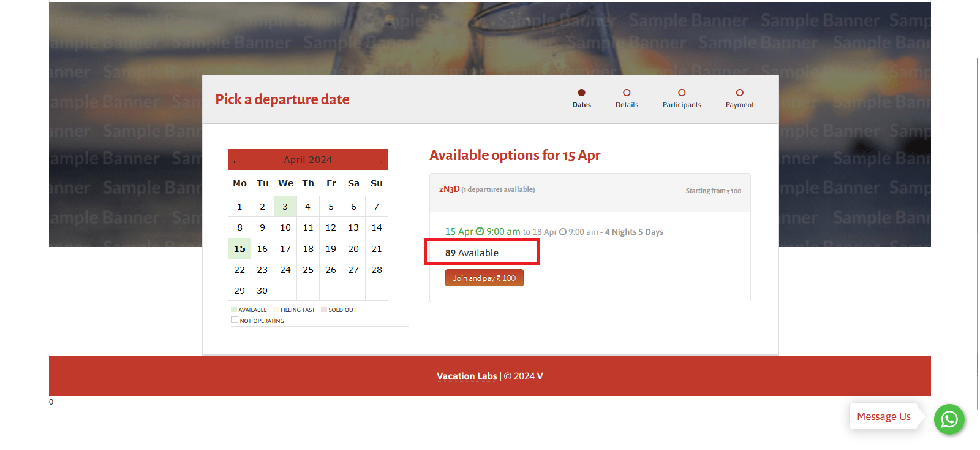Viewport: 980px width, 450px height.
Task: Click the 2N3D package option header
Action: coord(449,189)
